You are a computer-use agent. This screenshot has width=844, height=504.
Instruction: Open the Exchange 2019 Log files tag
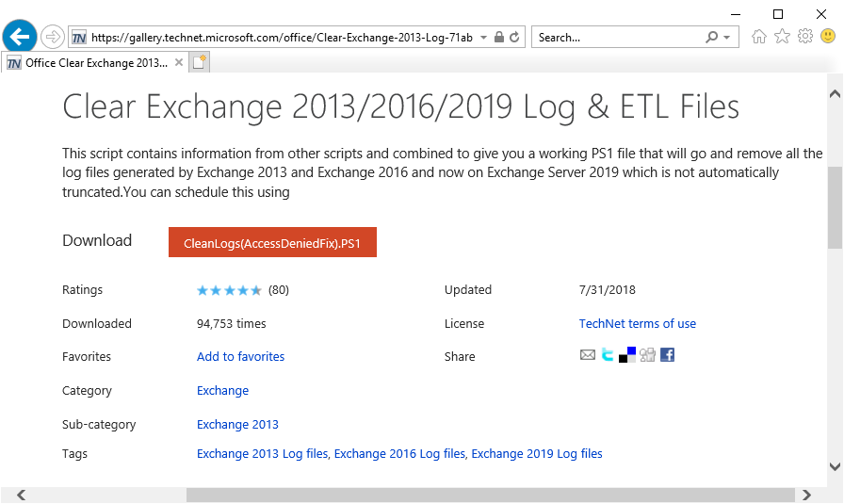click(537, 454)
